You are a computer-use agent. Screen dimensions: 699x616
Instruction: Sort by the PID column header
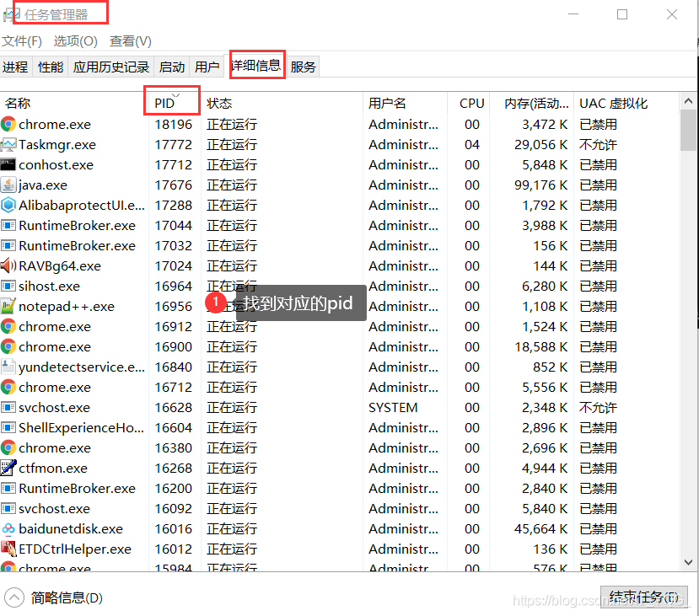[x=175, y=104]
